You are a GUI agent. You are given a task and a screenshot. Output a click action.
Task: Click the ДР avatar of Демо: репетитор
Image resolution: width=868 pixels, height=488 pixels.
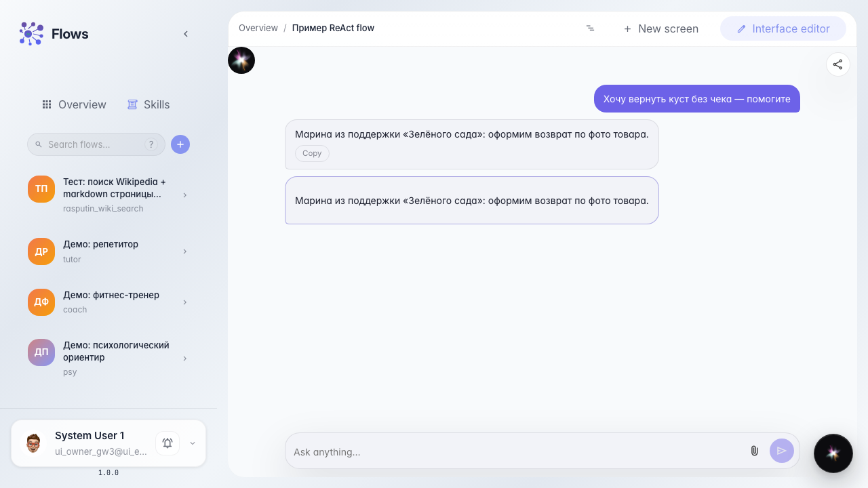(41, 251)
